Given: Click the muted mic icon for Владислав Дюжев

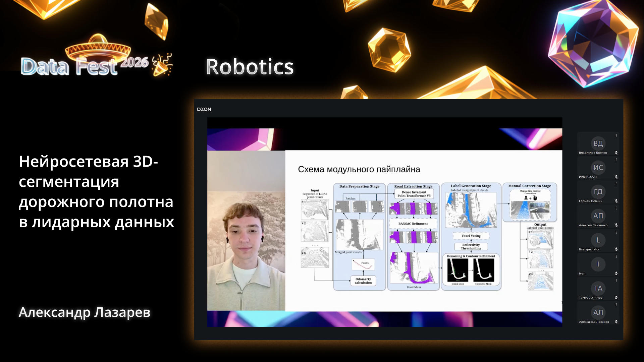Looking at the screenshot, I should point(616,153).
